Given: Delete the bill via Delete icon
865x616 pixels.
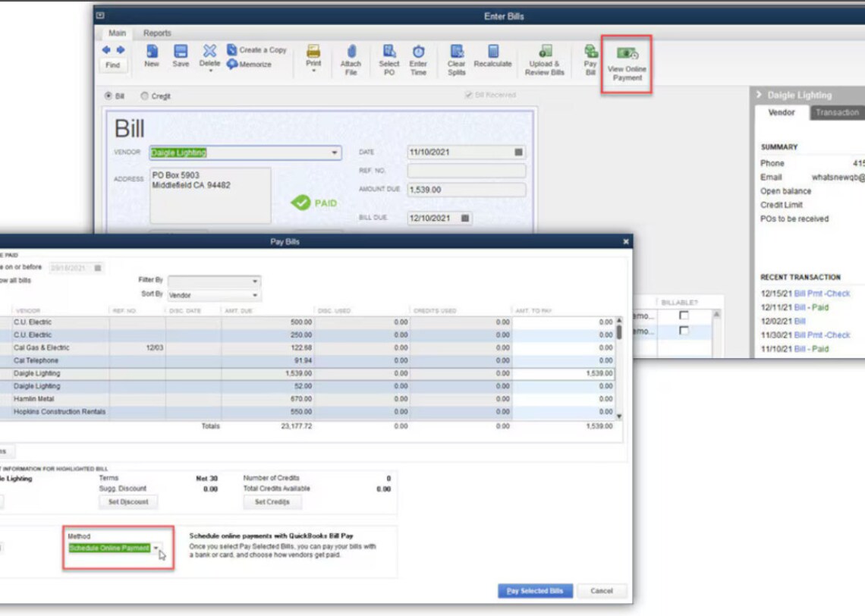Looking at the screenshot, I should point(209,57).
